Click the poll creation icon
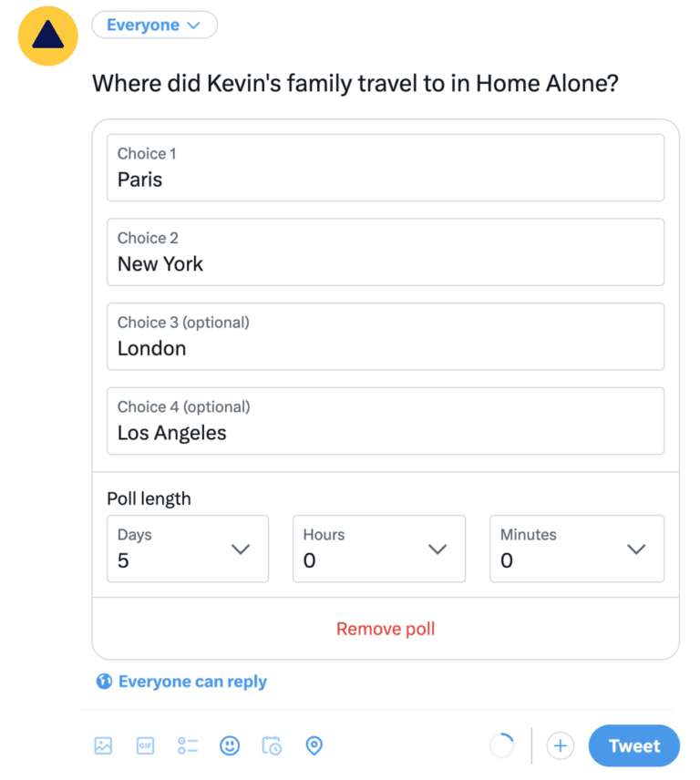700x780 pixels. (x=187, y=745)
